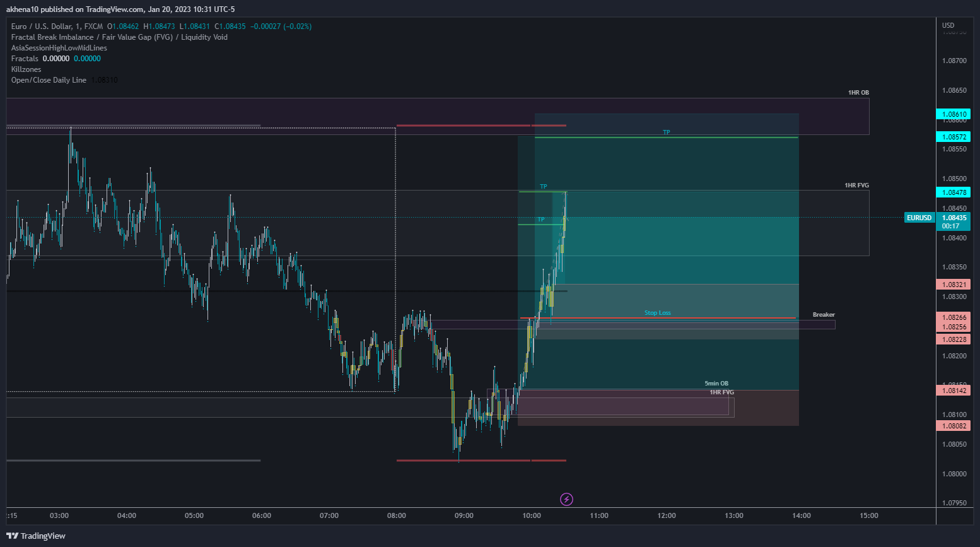Click the 1.08550 price axis value

(954, 149)
